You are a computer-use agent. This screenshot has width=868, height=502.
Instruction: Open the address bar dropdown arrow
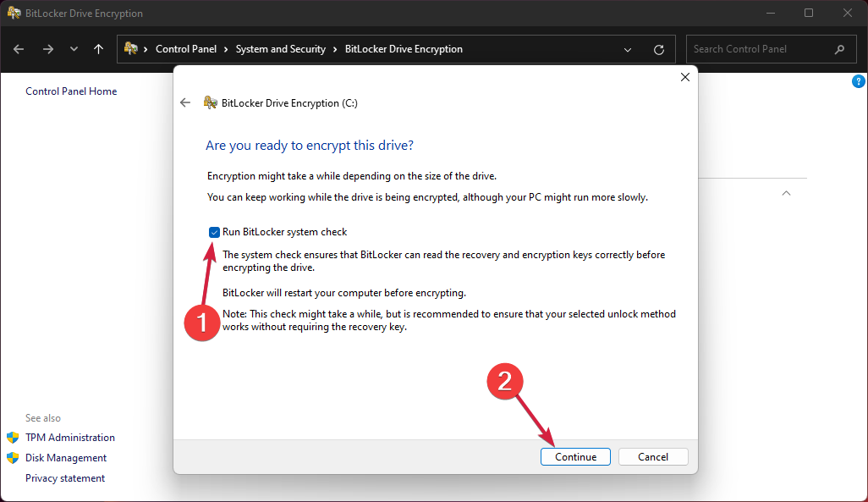pos(628,49)
